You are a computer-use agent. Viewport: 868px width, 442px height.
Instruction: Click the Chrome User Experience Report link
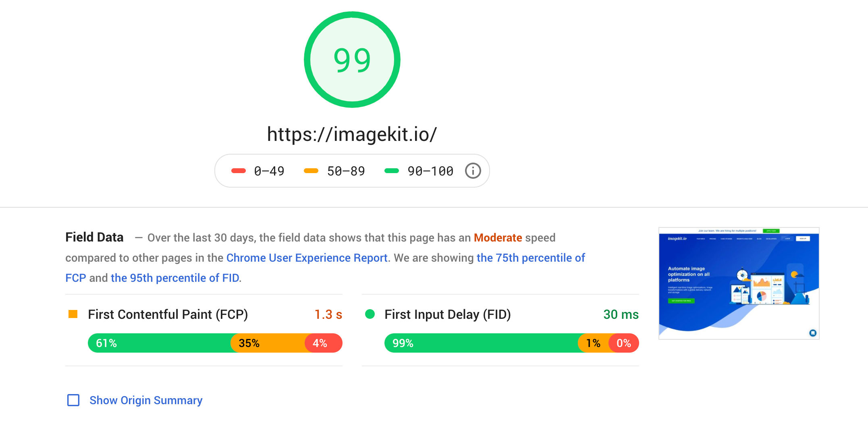tap(306, 258)
